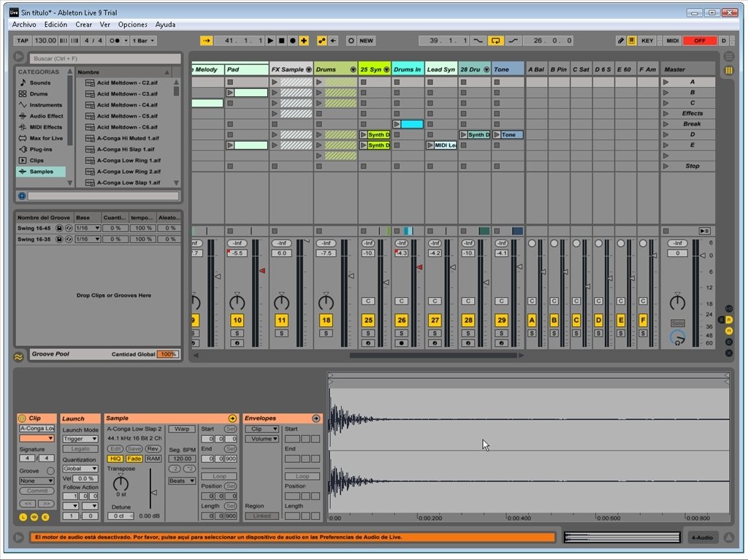Click the orange audio engine warning message
Image resolution: width=748 pixels, height=560 pixels.
click(x=292, y=537)
